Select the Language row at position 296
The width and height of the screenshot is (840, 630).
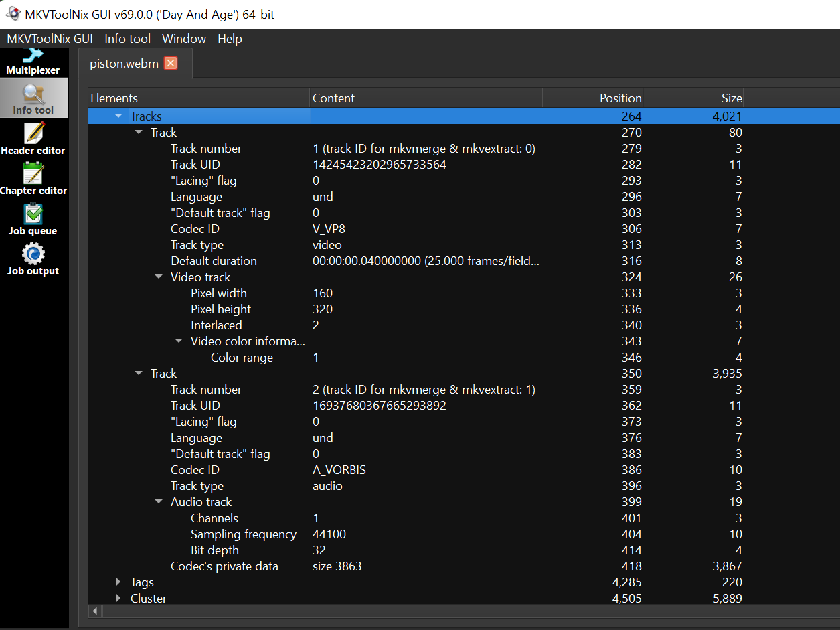pyautogui.click(x=464, y=197)
